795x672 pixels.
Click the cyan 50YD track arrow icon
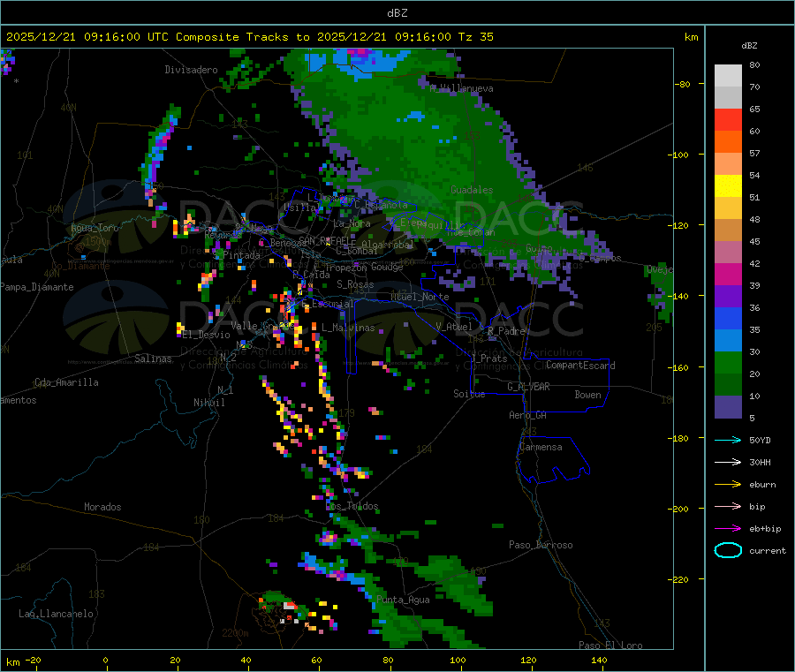(x=728, y=440)
